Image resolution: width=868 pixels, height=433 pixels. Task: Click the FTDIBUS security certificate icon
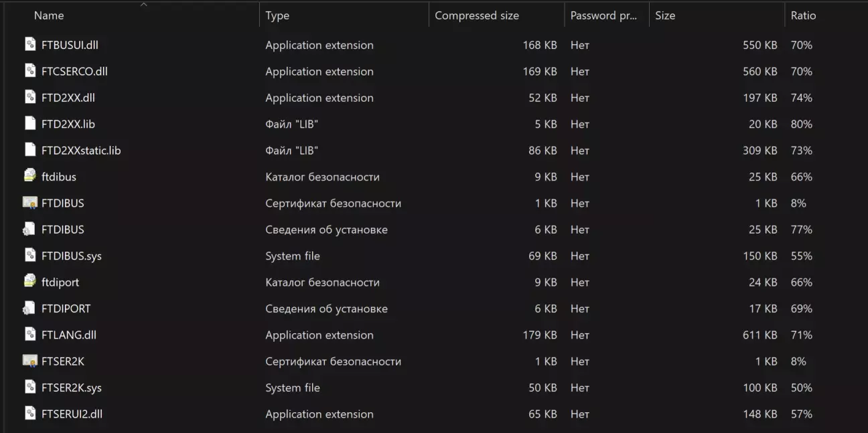(x=29, y=203)
